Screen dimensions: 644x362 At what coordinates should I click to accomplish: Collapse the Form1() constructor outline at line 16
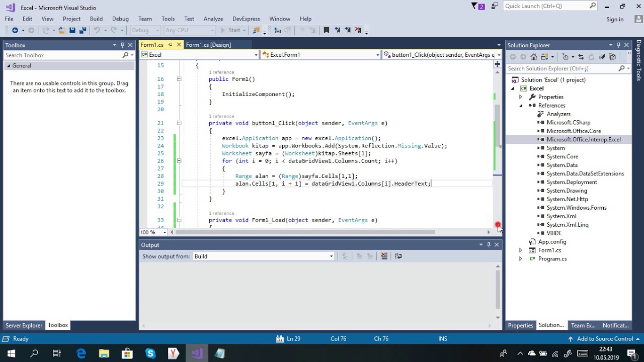pos(179,79)
